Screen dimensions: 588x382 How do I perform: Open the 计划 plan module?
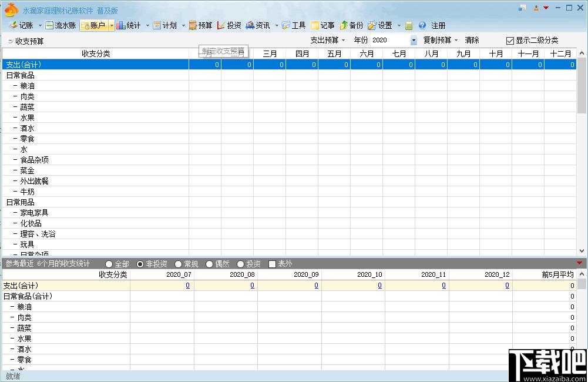[165, 25]
